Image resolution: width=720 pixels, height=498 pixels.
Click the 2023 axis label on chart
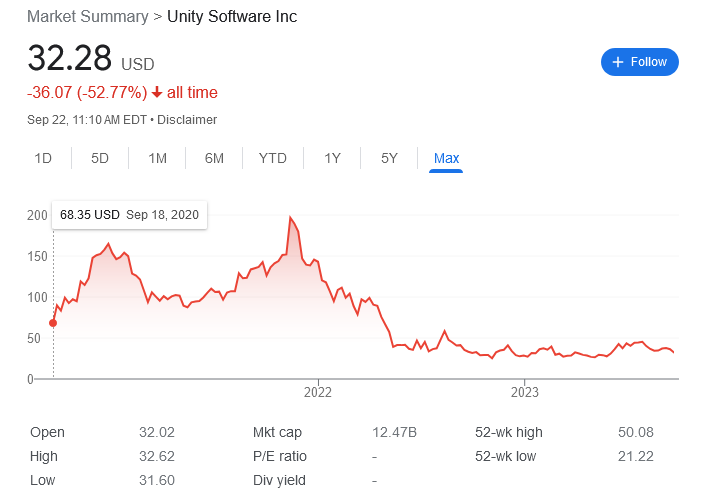pos(525,392)
